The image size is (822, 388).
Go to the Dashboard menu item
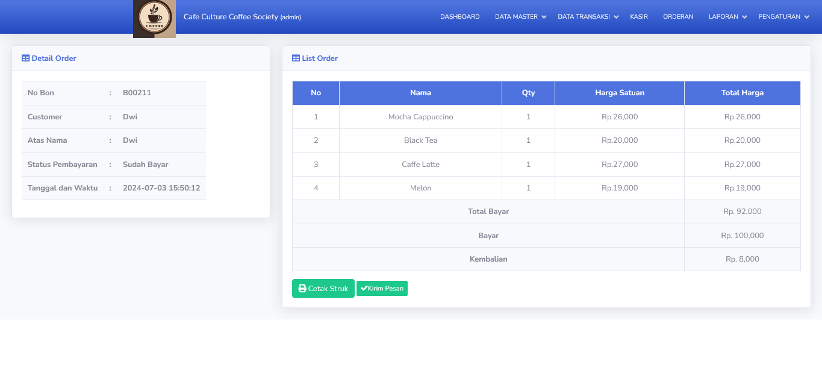tap(460, 17)
